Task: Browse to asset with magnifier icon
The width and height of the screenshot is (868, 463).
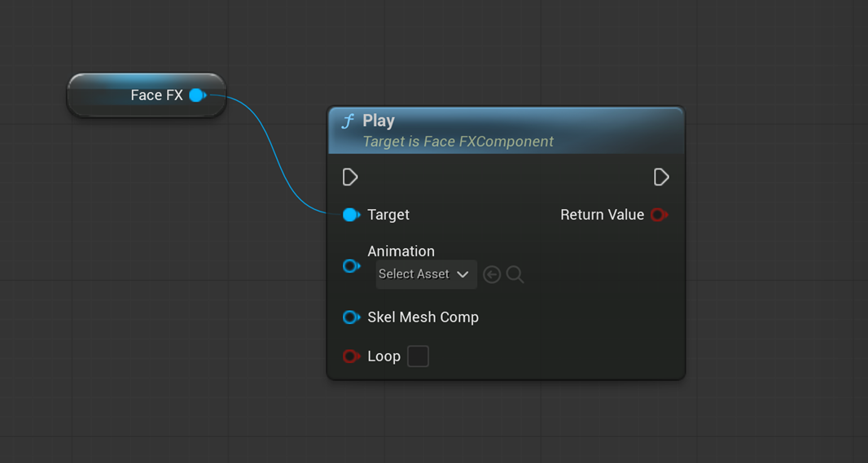Action: [x=515, y=274]
